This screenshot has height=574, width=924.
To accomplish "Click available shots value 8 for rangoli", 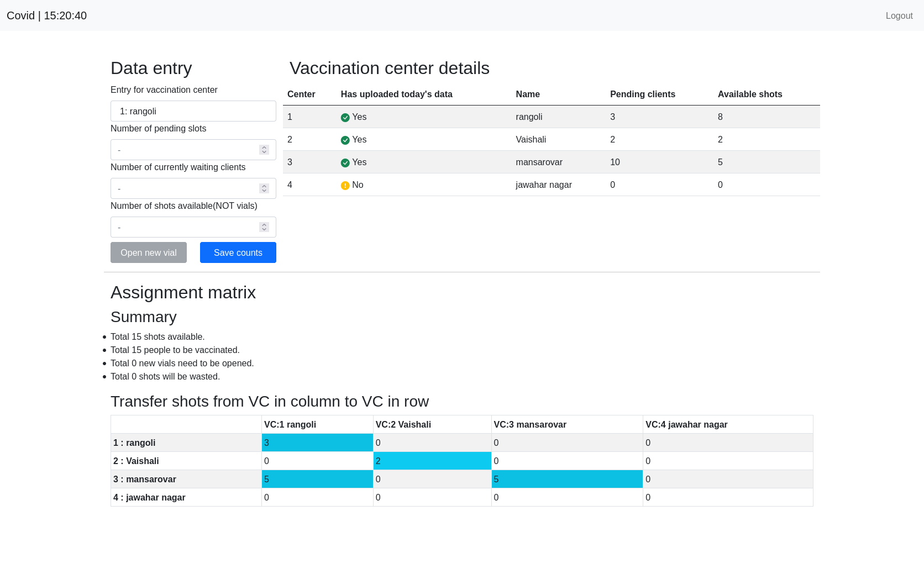I will click(720, 117).
